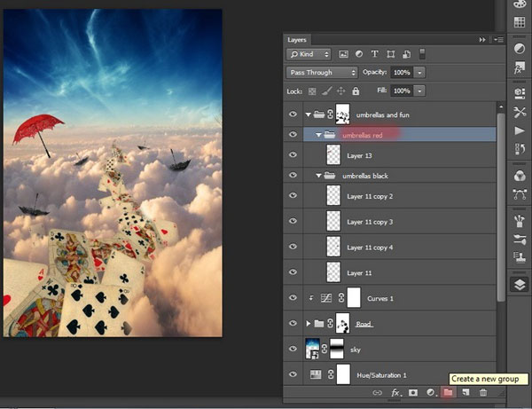
Task: Click the smart object filter icon
Action: (x=406, y=54)
